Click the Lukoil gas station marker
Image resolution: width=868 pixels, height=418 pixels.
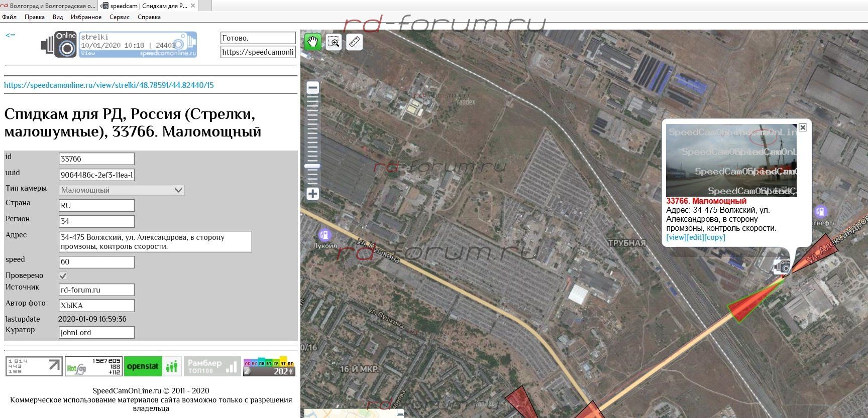pyautogui.click(x=324, y=234)
